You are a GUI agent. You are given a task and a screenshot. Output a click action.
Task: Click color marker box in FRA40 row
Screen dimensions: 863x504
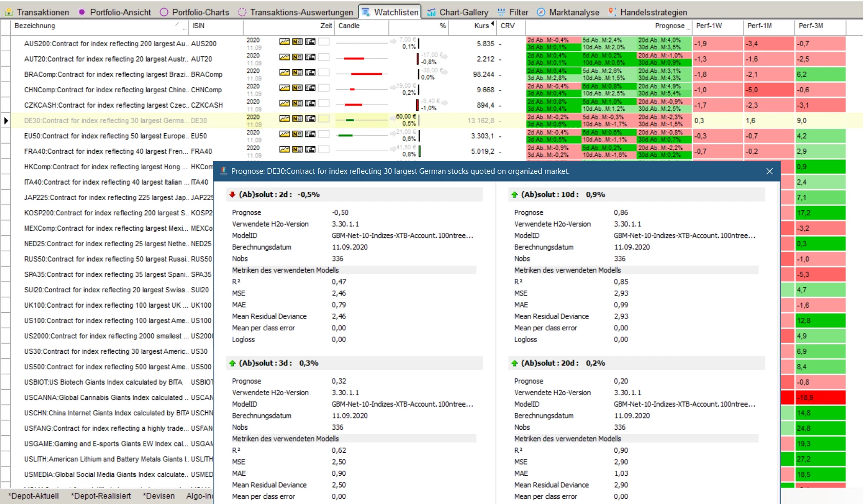(x=323, y=149)
